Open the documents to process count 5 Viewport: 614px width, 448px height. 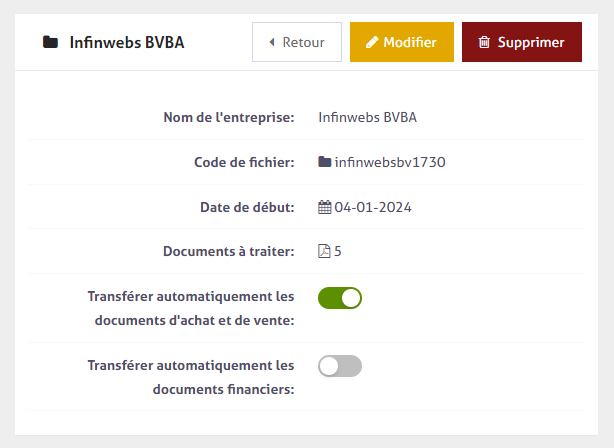pos(338,252)
